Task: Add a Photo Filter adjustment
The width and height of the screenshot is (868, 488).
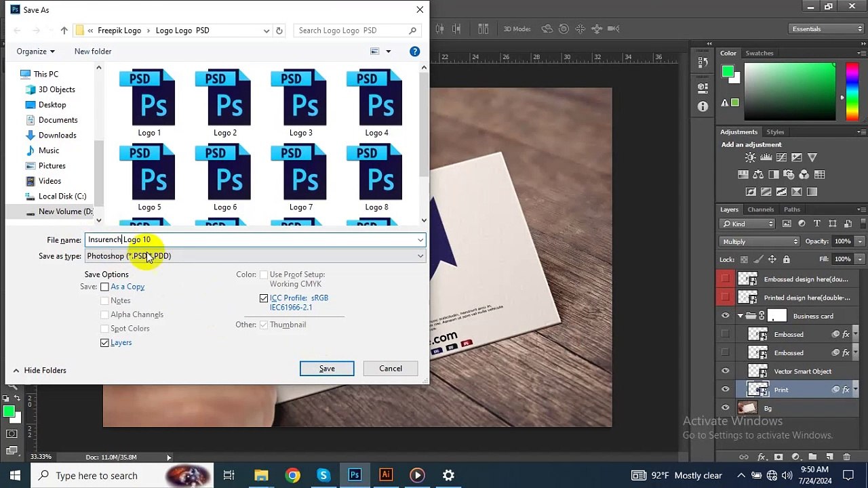Action: pyautogui.click(x=789, y=175)
